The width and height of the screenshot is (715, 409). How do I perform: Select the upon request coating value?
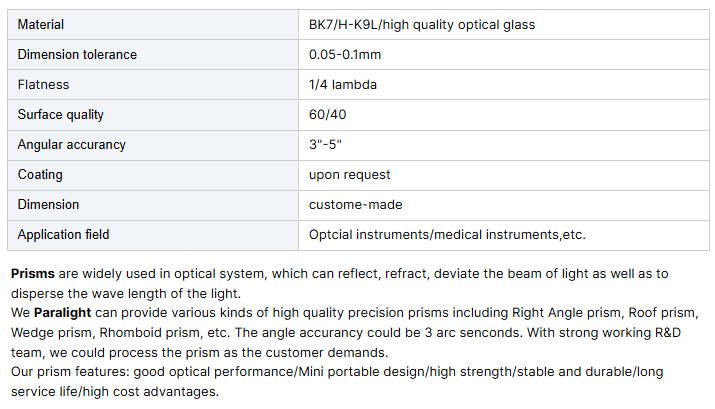(349, 175)
